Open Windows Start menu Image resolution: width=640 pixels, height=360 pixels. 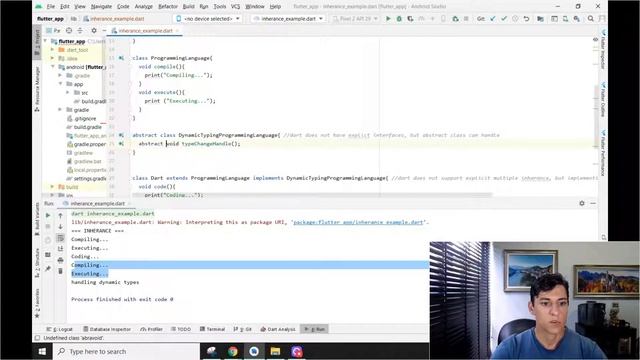pos(42,351)
